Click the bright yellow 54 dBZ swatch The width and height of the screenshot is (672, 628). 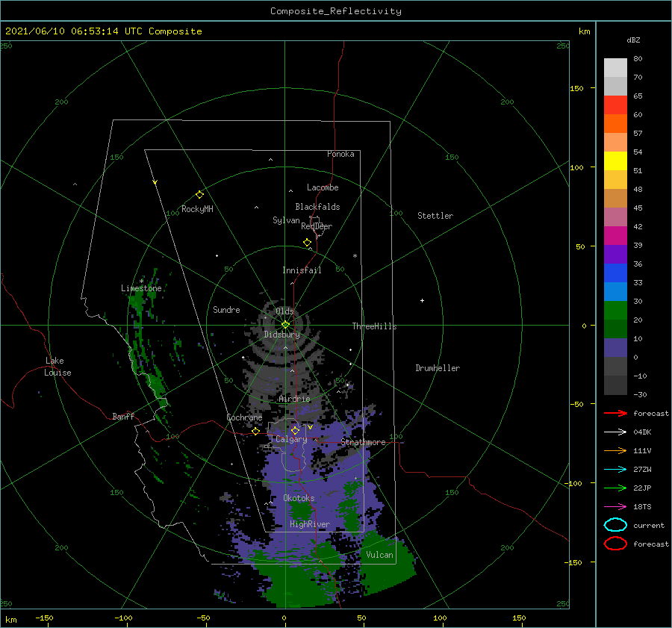pos(615,161)
